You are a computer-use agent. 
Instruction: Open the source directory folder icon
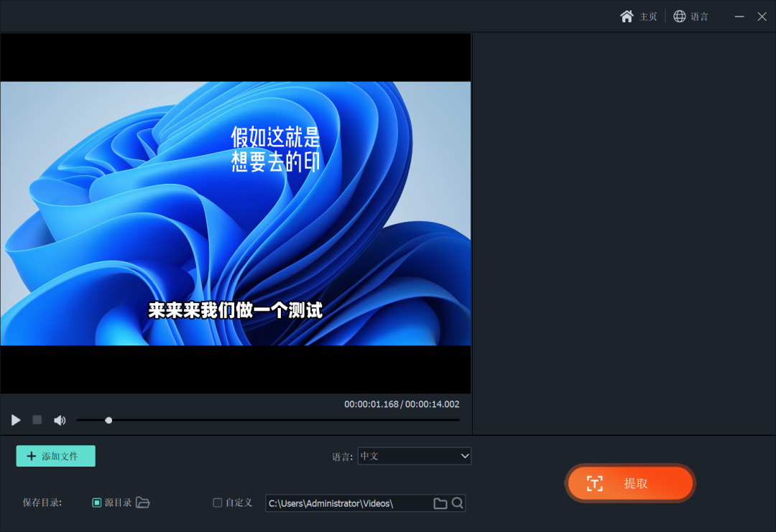pos(142,503)
